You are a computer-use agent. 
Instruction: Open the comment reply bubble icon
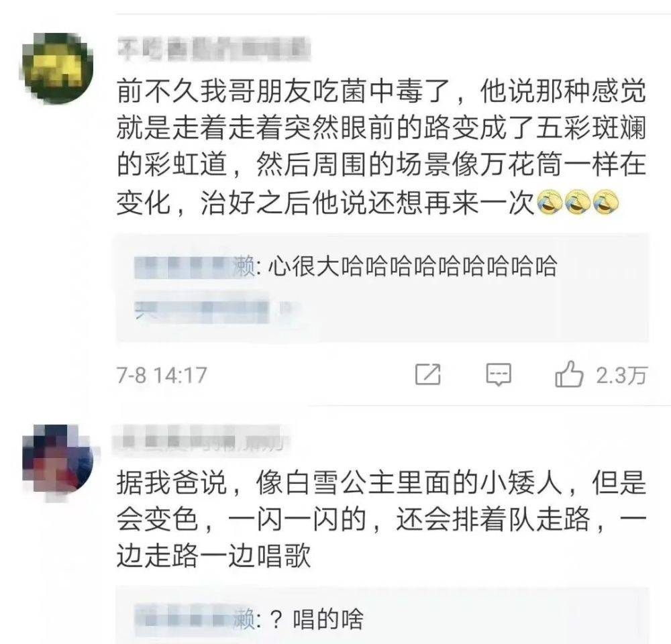(x=499, y=375)
